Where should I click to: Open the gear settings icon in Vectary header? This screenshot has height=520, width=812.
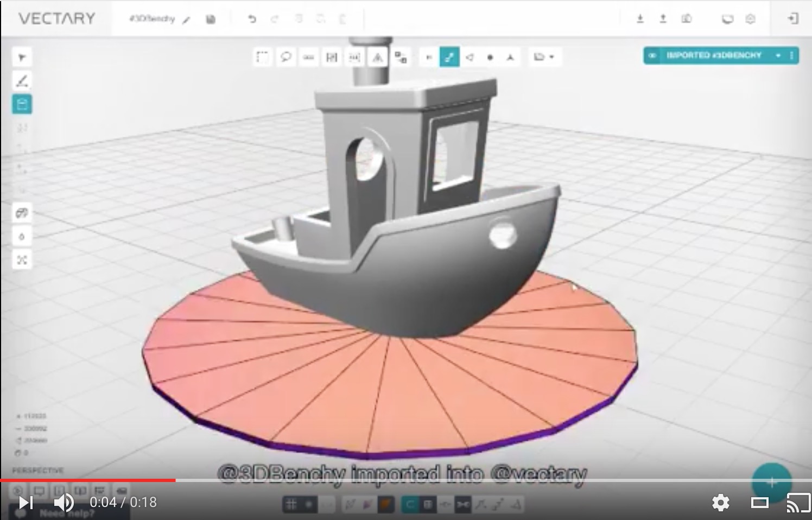[750, 19]
